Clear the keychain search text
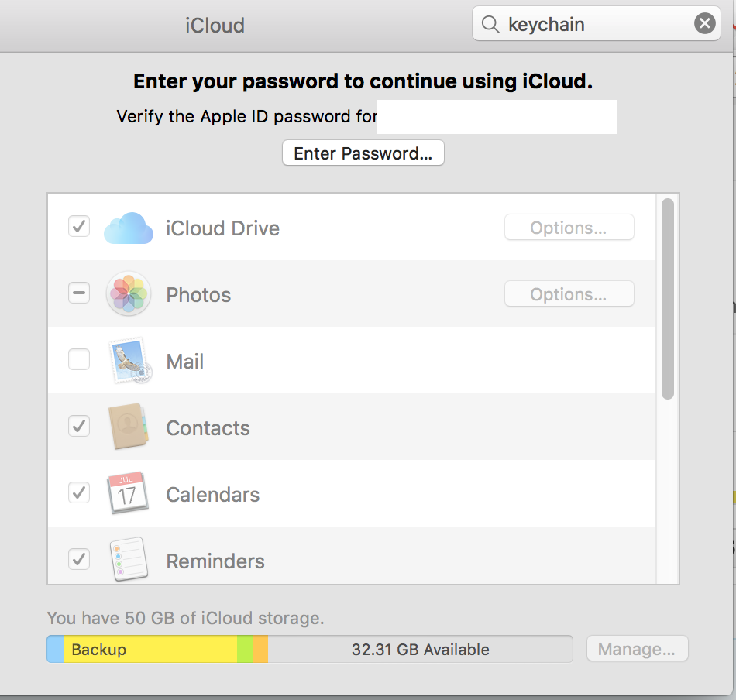Screen dimensions: 736x700 pyautogui.click(x=704, y=24)
